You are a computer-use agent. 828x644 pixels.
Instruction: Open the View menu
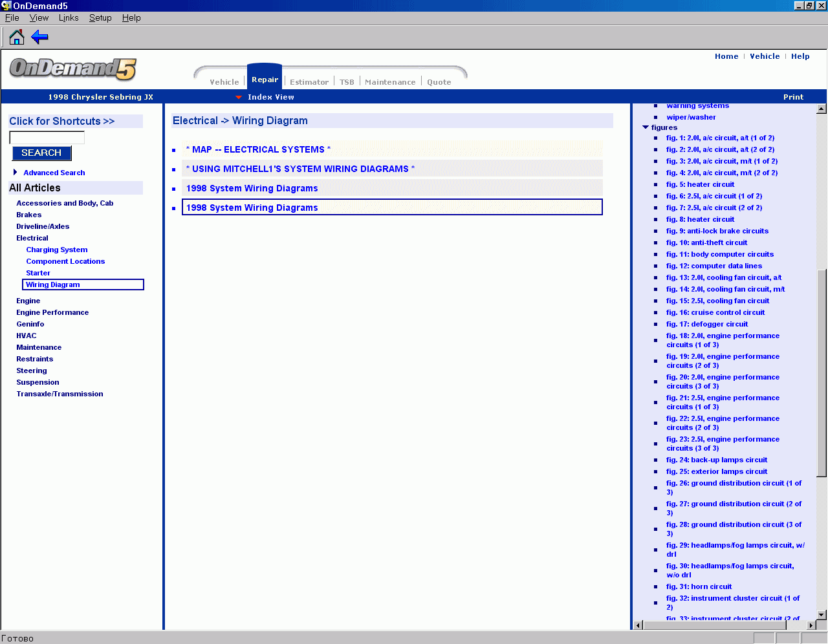click(39, 17)
